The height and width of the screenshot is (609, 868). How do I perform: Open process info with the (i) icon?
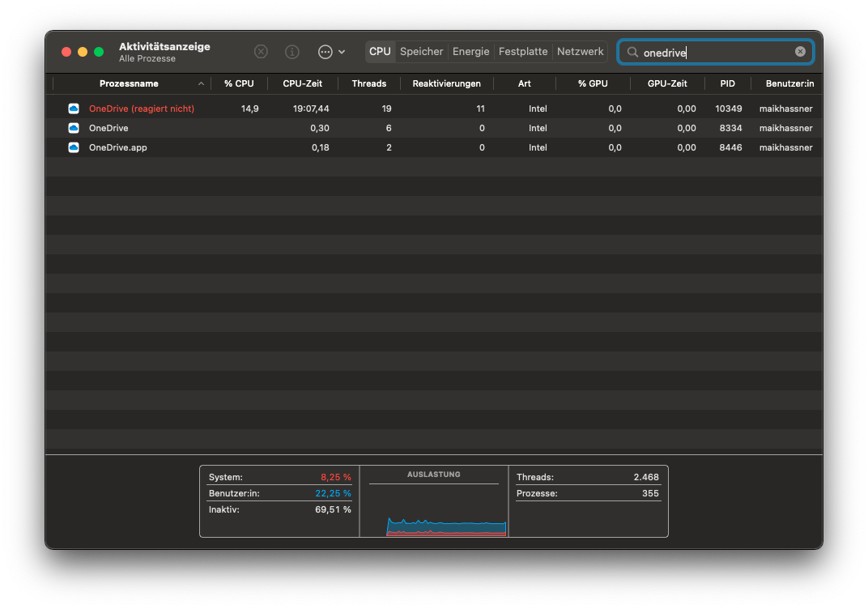[292, 52]
